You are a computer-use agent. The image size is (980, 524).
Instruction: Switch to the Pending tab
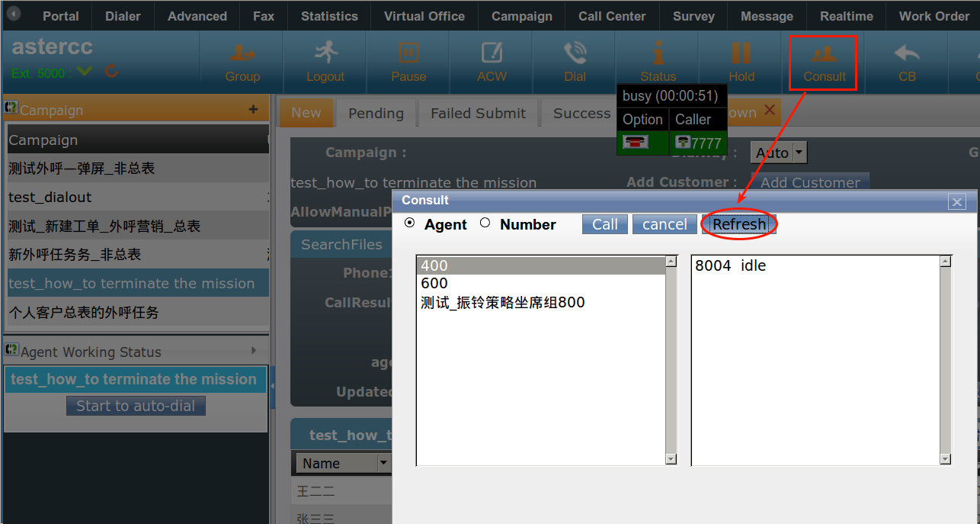(x=376, y=113)
